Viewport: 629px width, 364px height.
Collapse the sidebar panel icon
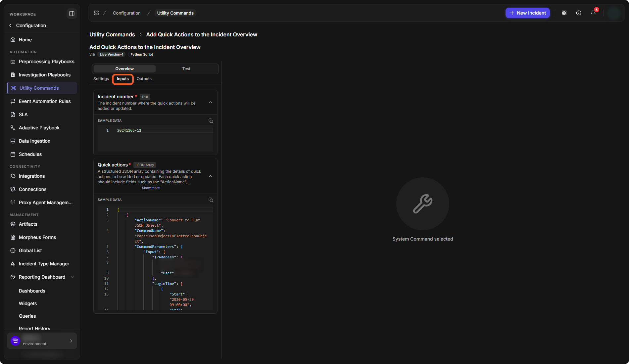coord(72,14)
